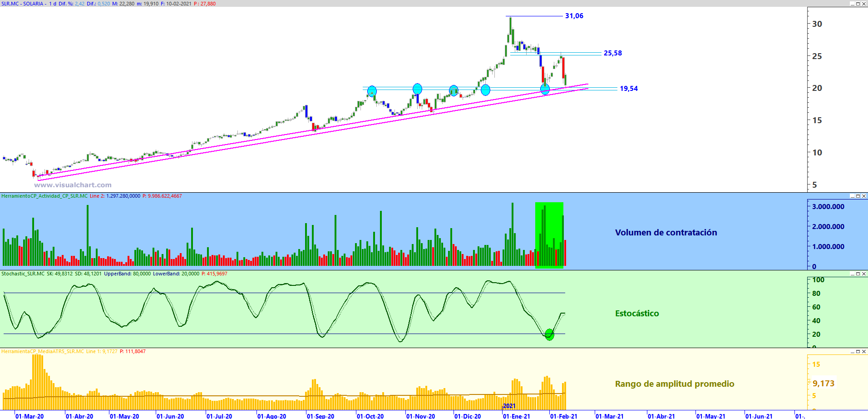The width and height of the screenshot is (868, 419).
Task: Click the red 'P: 27,880' header value
Action: coord(205,4)
